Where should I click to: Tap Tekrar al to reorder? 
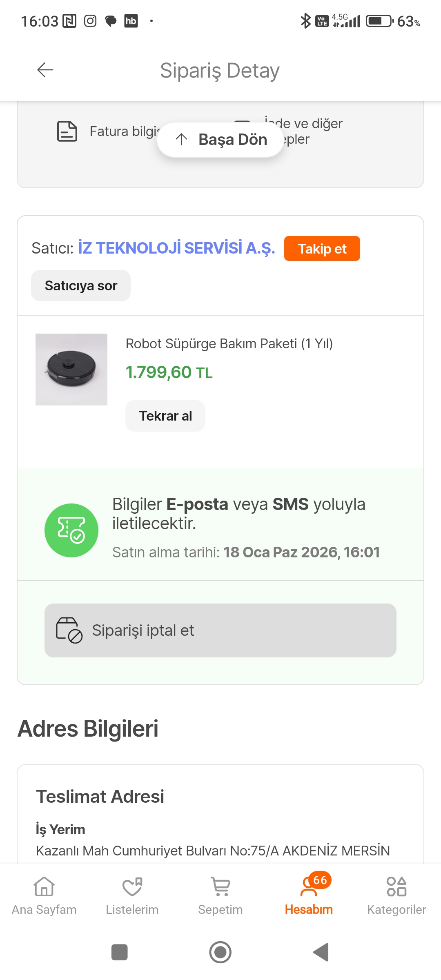point(165,416)
